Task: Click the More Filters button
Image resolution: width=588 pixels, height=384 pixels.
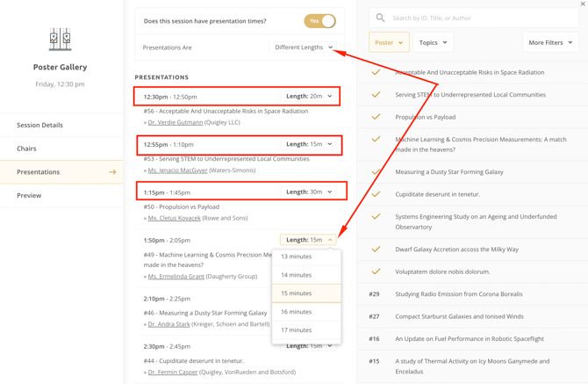Action: pos(550,42)
